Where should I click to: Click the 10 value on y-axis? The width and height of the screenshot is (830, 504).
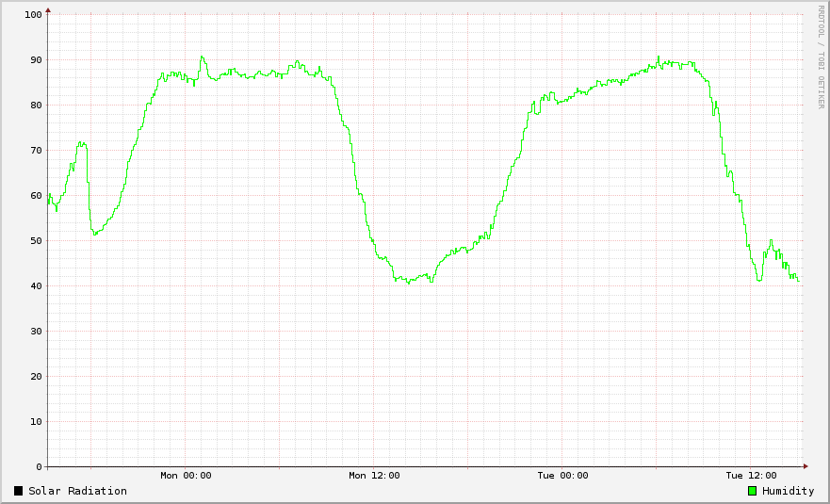36,422
